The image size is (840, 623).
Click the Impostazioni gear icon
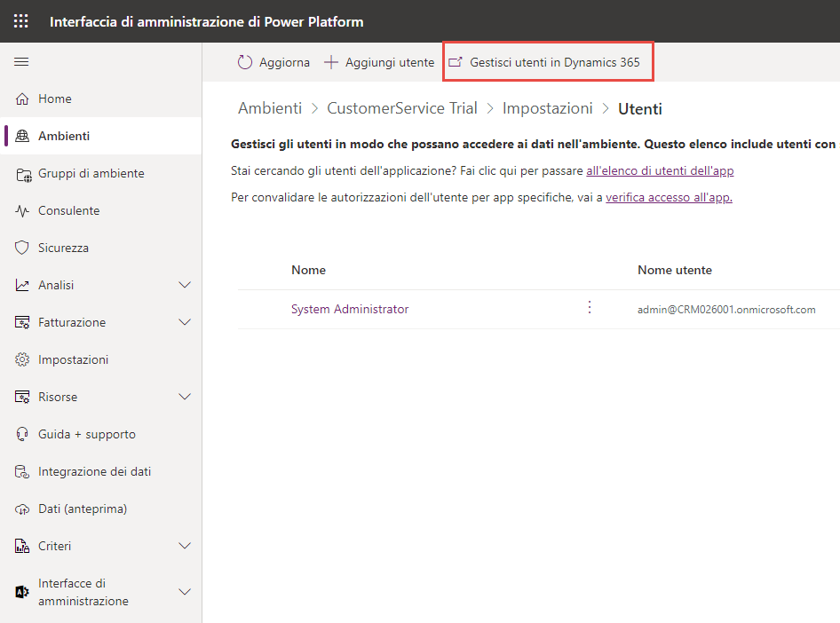point(22,359)
